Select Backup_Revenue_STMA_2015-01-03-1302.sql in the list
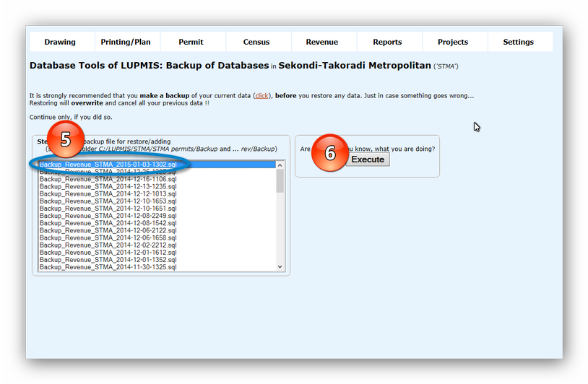This screenshot has height=384, width=588. tap(157, 165)
